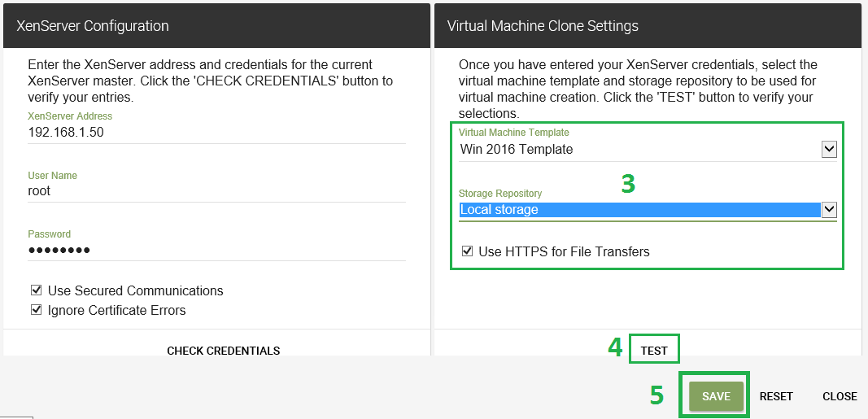This screenshot has width=868, height=419.
Task: Toggle the Ignore Certificate Errors checkbox
Action: coord(37,310)
